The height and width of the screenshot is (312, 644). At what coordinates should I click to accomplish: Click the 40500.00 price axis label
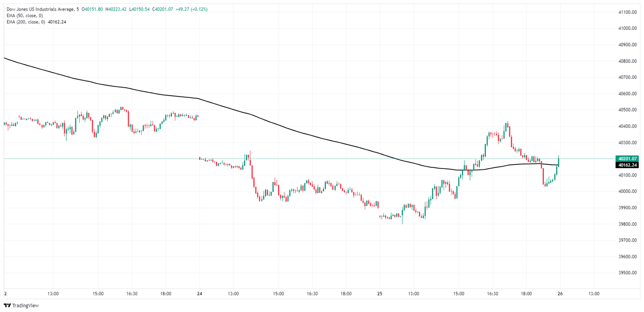click(628, 110)
